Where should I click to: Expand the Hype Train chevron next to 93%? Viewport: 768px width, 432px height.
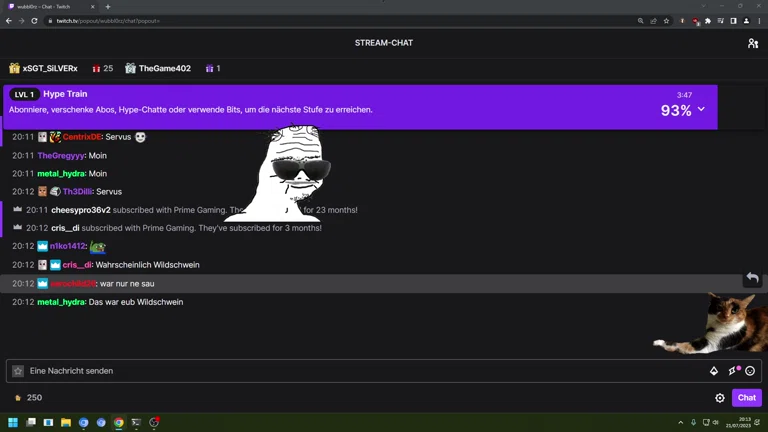(701, 110)
